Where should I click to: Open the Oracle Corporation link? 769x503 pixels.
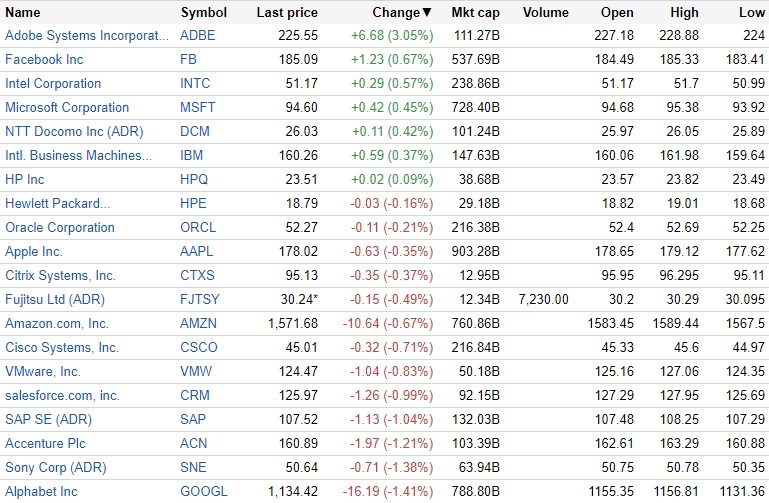(60, 228)
